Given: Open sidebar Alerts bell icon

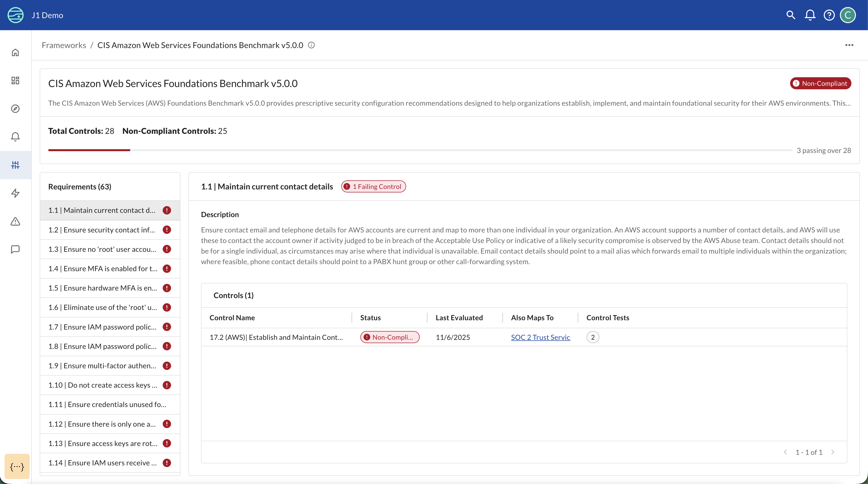Looking at the screenshot, I should tap(16, 137).
